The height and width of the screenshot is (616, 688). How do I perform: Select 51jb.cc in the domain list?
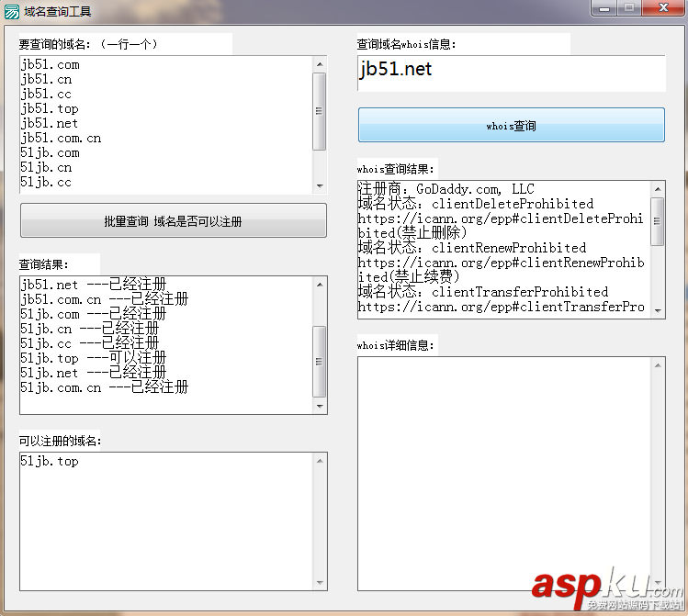pyautogui.click(x=46, y=183)
